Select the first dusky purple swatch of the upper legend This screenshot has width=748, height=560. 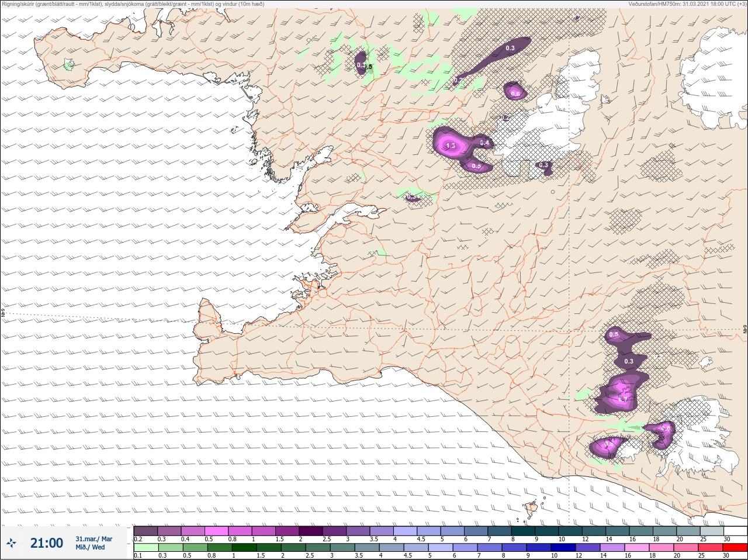pos(146,531)
